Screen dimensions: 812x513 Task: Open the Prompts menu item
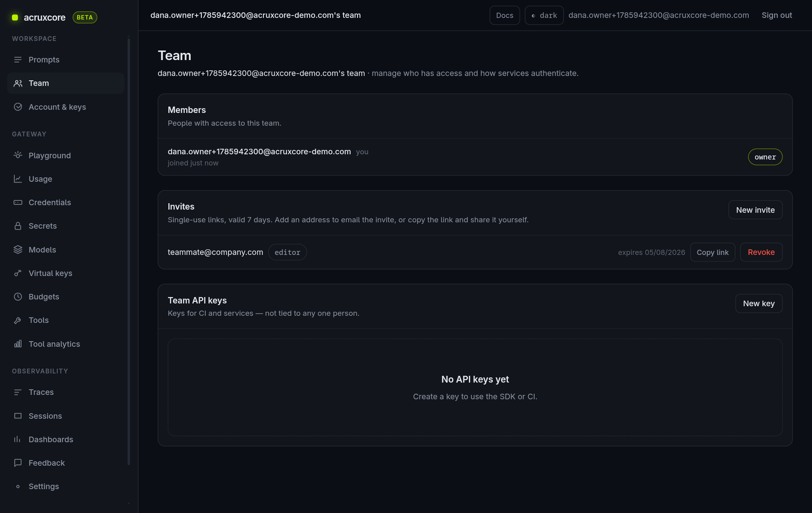[x=66, y=60]
